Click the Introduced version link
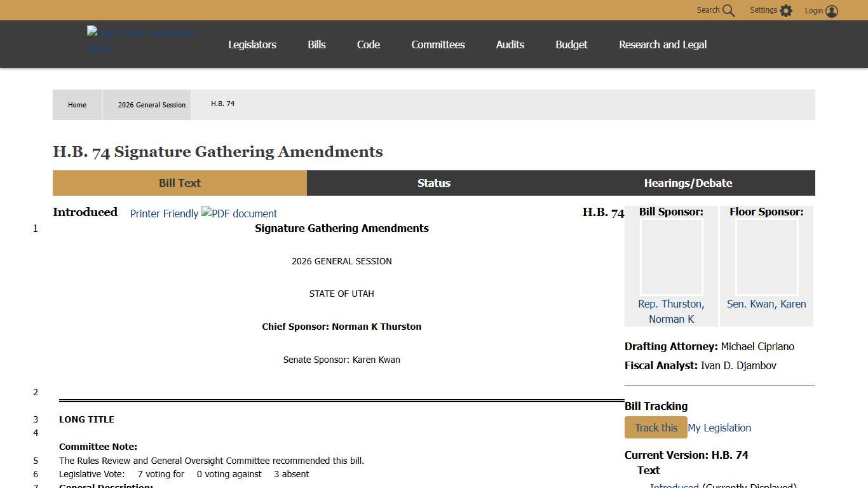 pos(674,485)
